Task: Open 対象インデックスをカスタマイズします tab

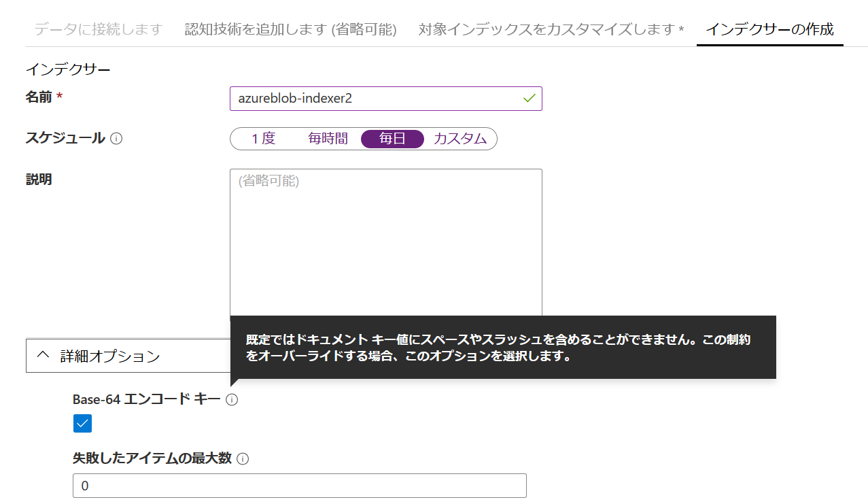Action: coord(551,29)
